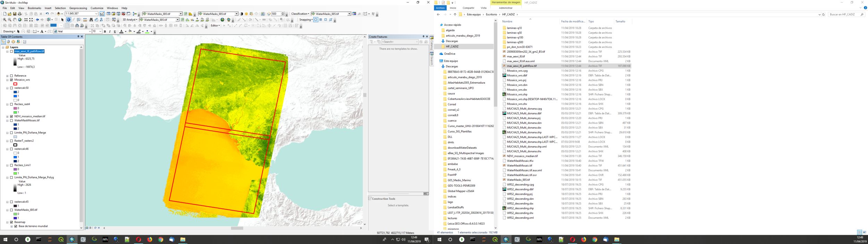Zoom to Full Extent globe icon

tap(20, 20)
